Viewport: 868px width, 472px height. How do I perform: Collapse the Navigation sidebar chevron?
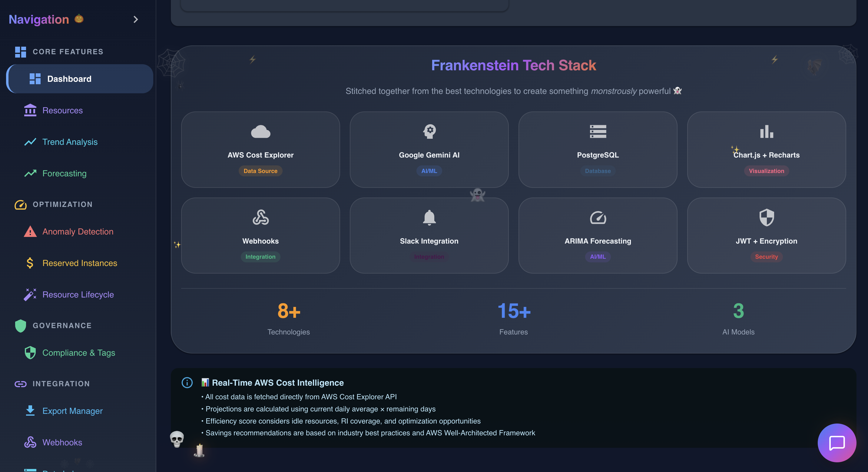tap(135, 19)
